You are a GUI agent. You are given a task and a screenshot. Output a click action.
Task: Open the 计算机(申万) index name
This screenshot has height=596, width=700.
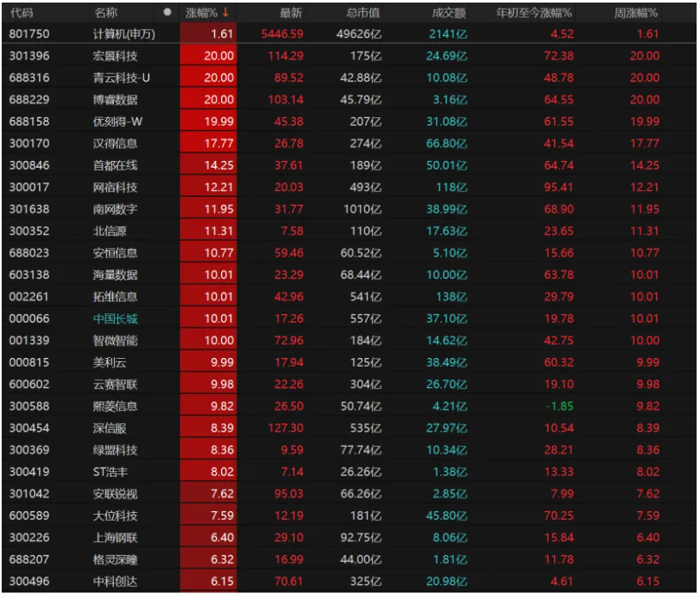[125, 34]
